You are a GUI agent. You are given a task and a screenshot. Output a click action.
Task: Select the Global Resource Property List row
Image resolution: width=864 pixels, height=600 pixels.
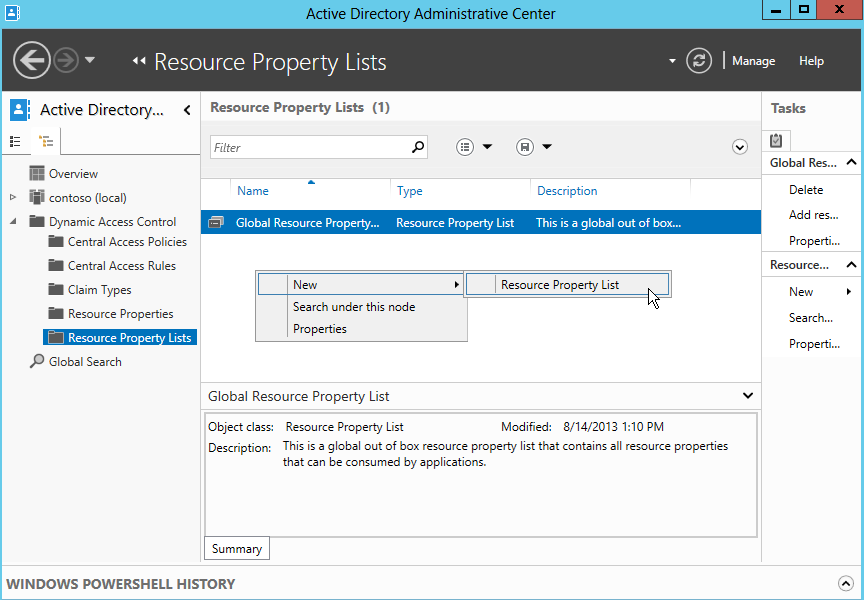pos(480,223)
